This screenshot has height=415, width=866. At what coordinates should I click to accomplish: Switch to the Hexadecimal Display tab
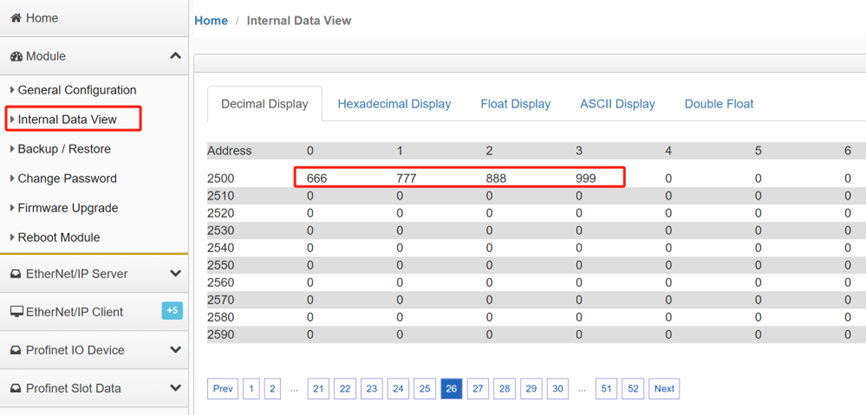coord(394,104)
